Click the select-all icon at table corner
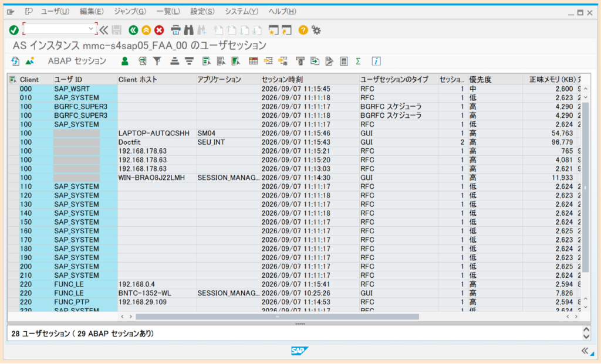Viewport: 601px width, 364px height. tap(13, 80)
